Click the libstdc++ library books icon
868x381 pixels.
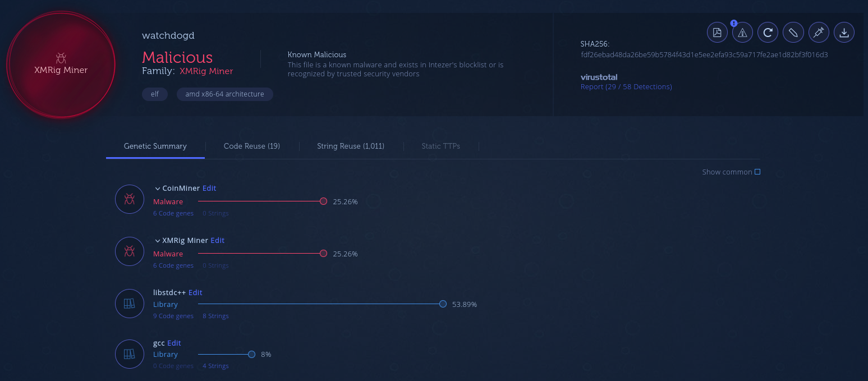point(130,304)
